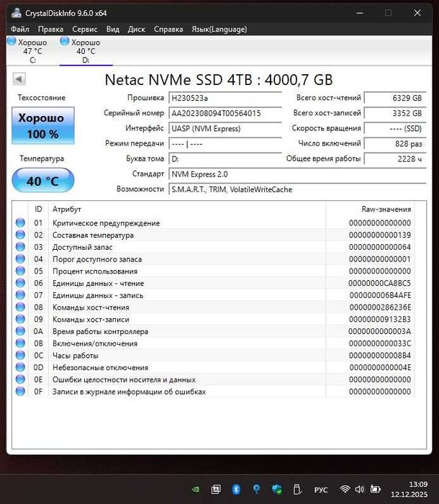Screen dimensions: 439x504
Task: Select the Порог доступного запаса row
Action: [214, 259]
